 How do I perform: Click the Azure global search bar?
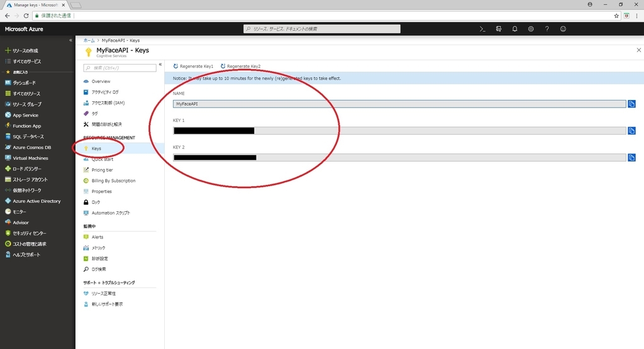pos(322,29)
